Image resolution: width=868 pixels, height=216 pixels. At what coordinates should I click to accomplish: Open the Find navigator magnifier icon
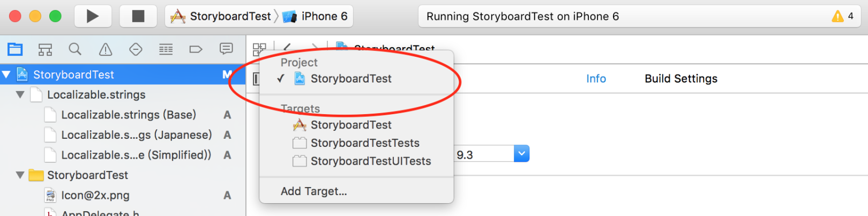click(x=75, y=49)
